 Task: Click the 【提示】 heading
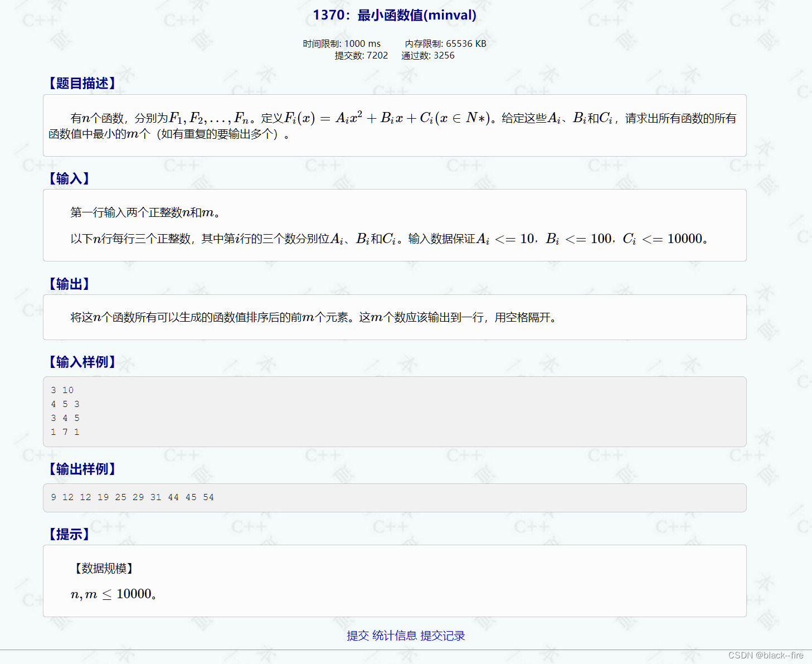(69, 534)
